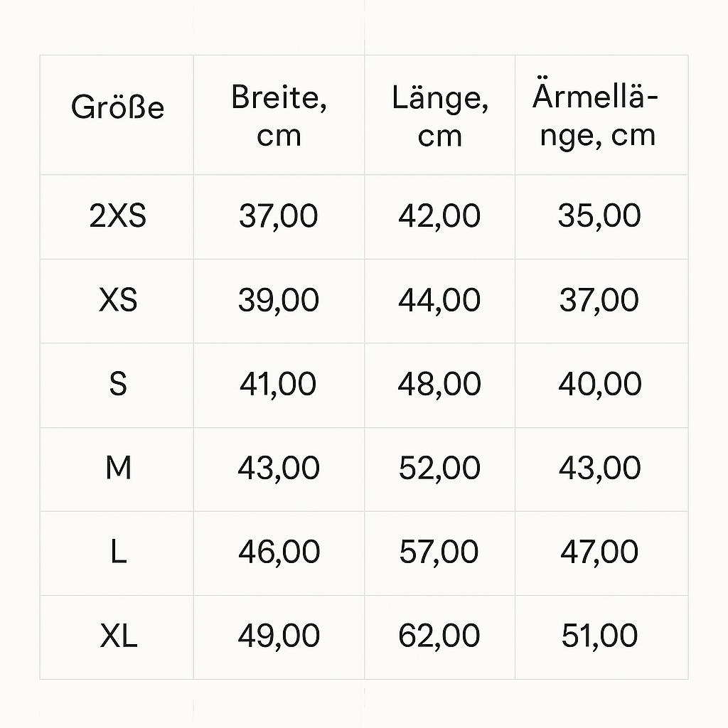This screenshot has height=728, width=728.
Task: Select the L size row label
Action: coord(119,552)
